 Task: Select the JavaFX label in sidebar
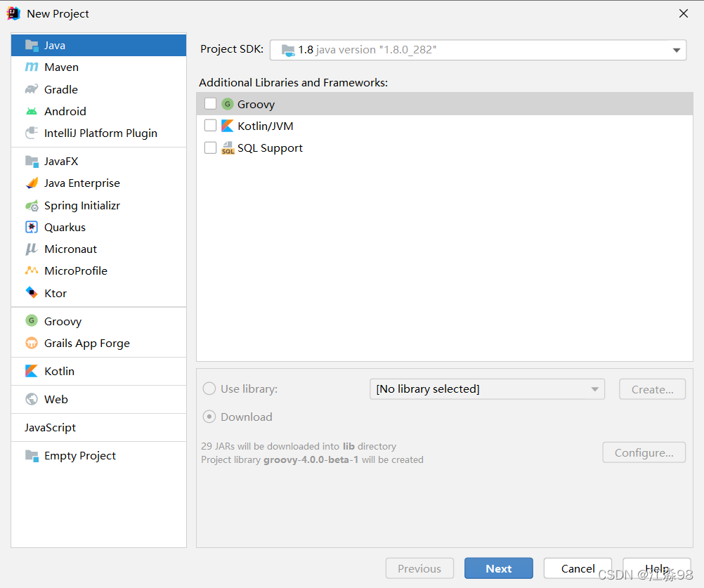(x=61, y=161)
